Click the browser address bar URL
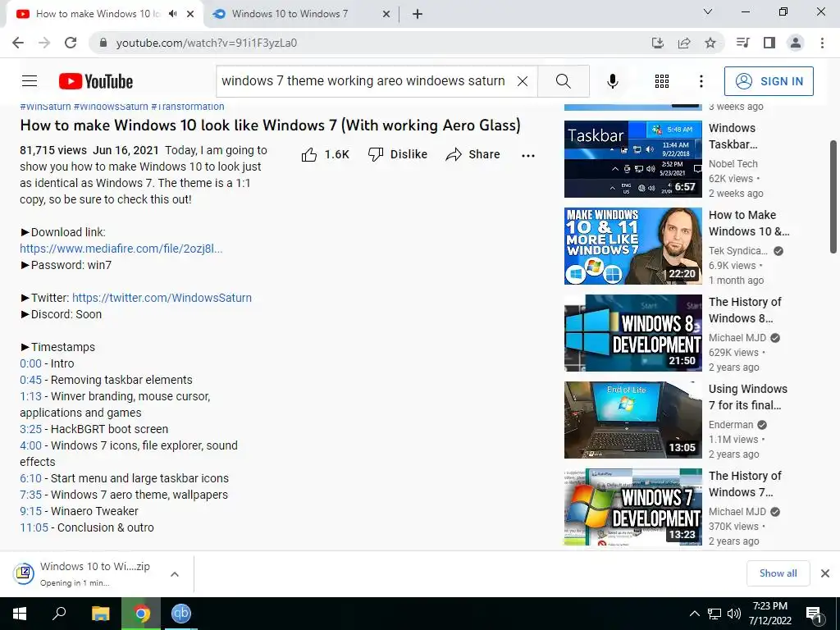840x630 pixels. (x=206, y=43)
